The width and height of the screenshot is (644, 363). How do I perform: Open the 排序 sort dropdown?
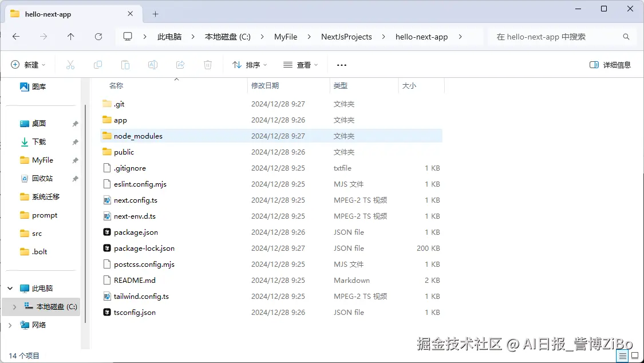(x=250, y=65)
